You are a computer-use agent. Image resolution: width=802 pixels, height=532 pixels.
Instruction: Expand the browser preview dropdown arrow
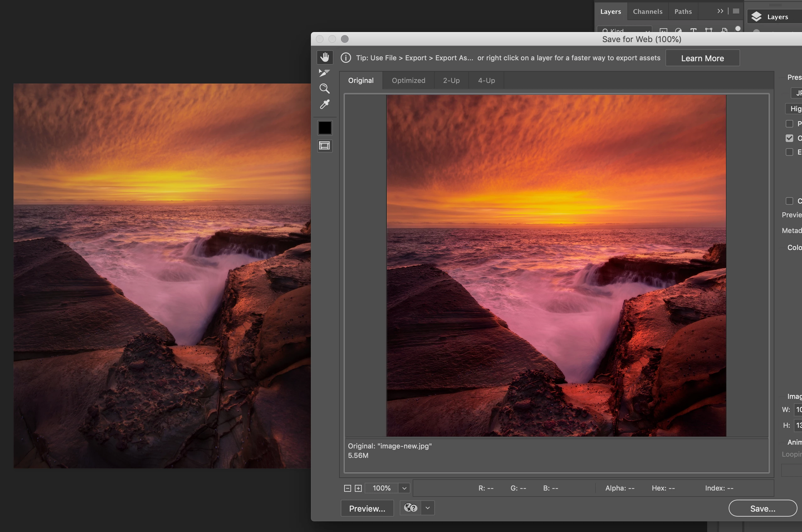pos(427,508)
